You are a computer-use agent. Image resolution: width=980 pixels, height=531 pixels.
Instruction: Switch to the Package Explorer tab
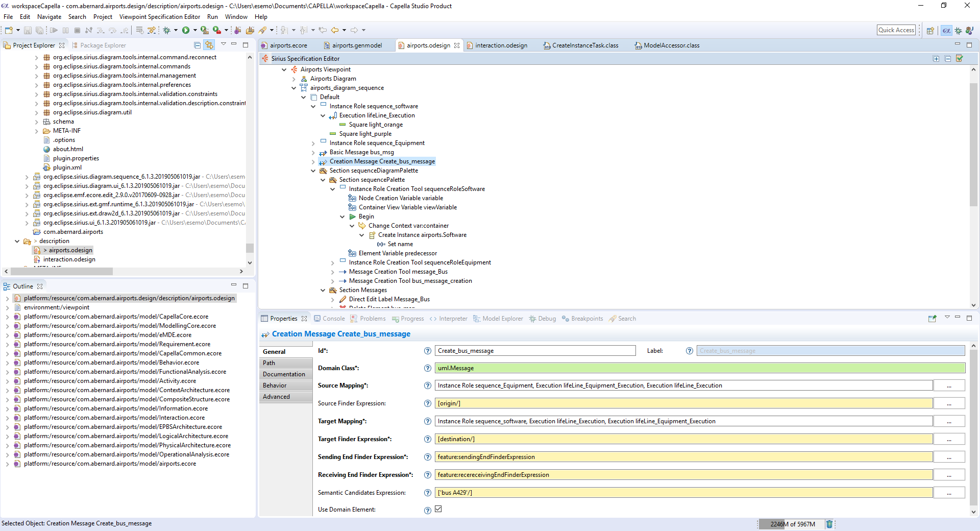pos(99,45)
